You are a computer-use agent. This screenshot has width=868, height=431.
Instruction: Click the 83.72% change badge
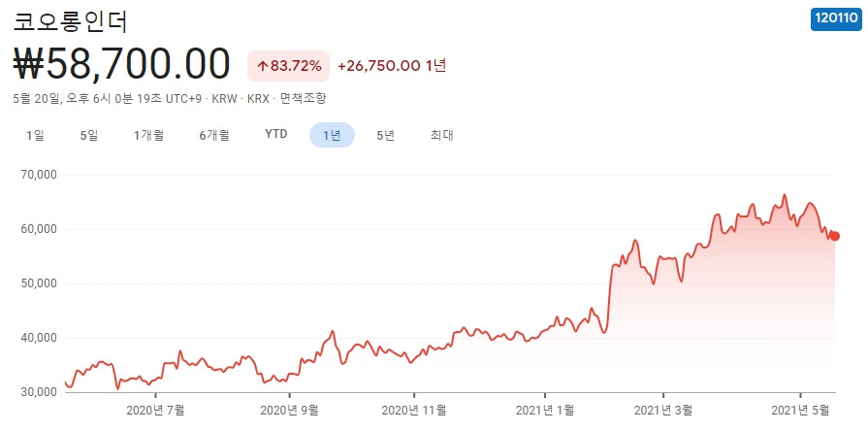point(289,65)
